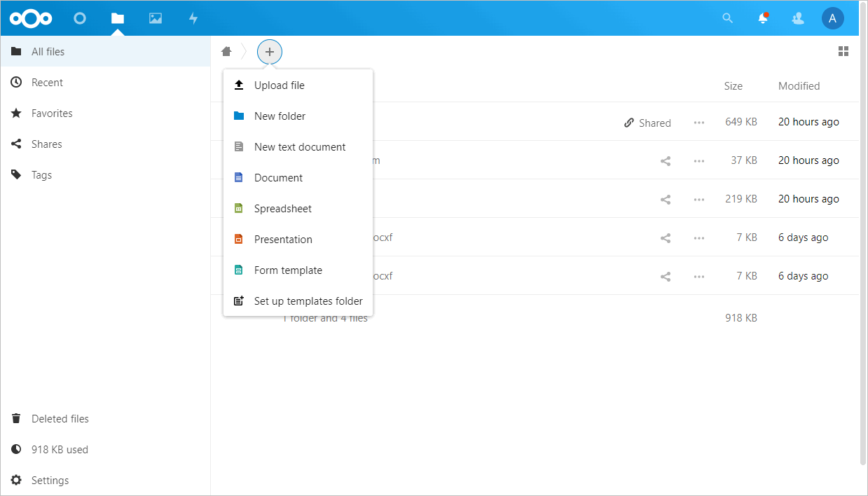The image size is (868, 496).
Task: Click the Shared link on 649 KB row
Action: (x=647, y=123)
